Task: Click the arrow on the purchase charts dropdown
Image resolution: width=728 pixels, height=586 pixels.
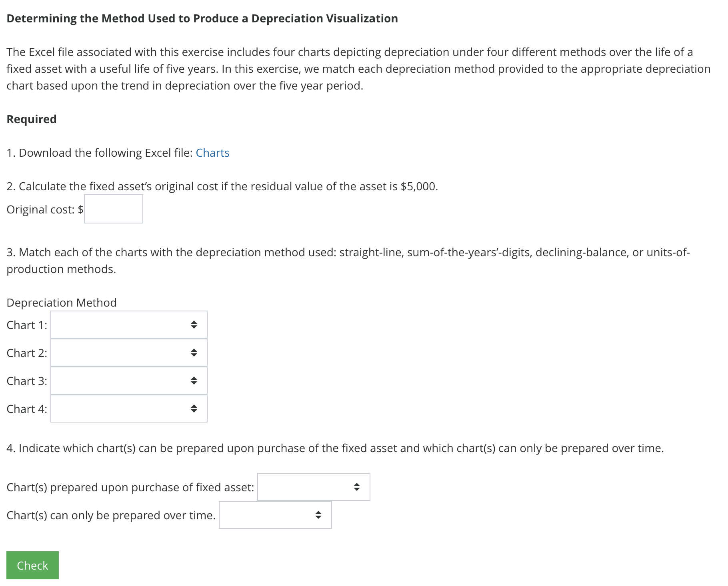Action: [357, 487]
